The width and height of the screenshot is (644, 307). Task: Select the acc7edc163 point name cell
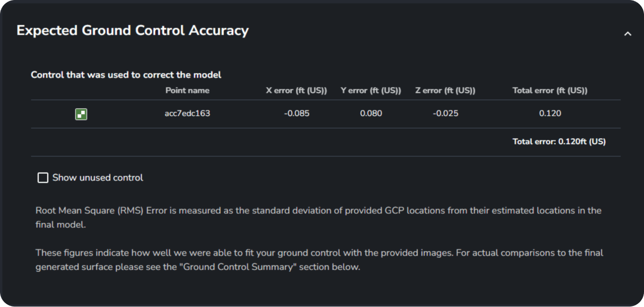pos(187,113)
